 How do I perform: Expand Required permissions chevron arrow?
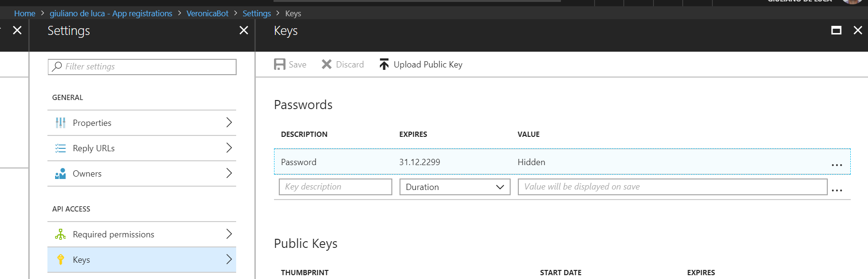click(229, 234)
